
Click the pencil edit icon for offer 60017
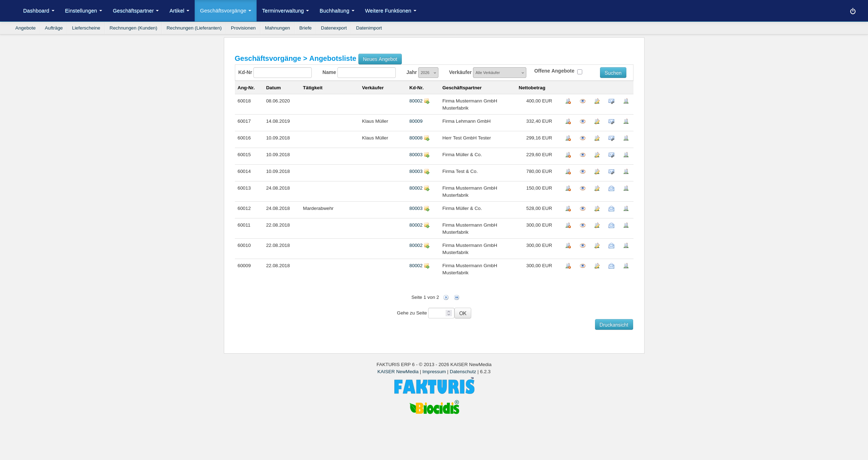(597, 122)
